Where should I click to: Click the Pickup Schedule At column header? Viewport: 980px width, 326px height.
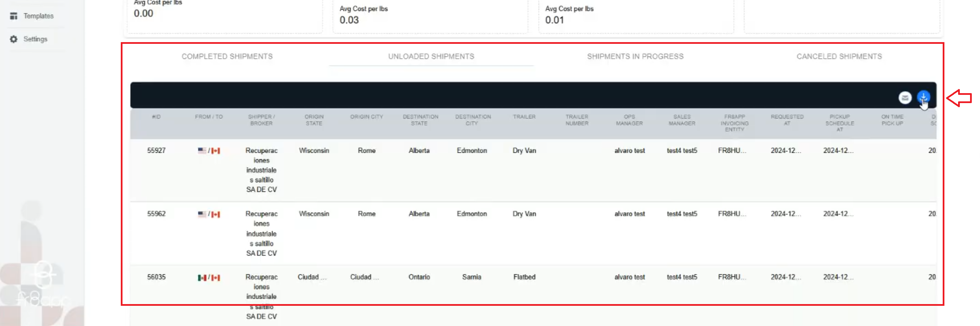840,123
